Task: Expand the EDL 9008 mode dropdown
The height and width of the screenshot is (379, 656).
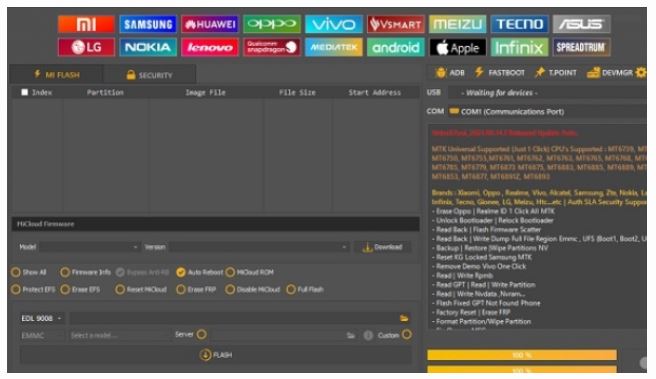Action: [x=41, y=318]
